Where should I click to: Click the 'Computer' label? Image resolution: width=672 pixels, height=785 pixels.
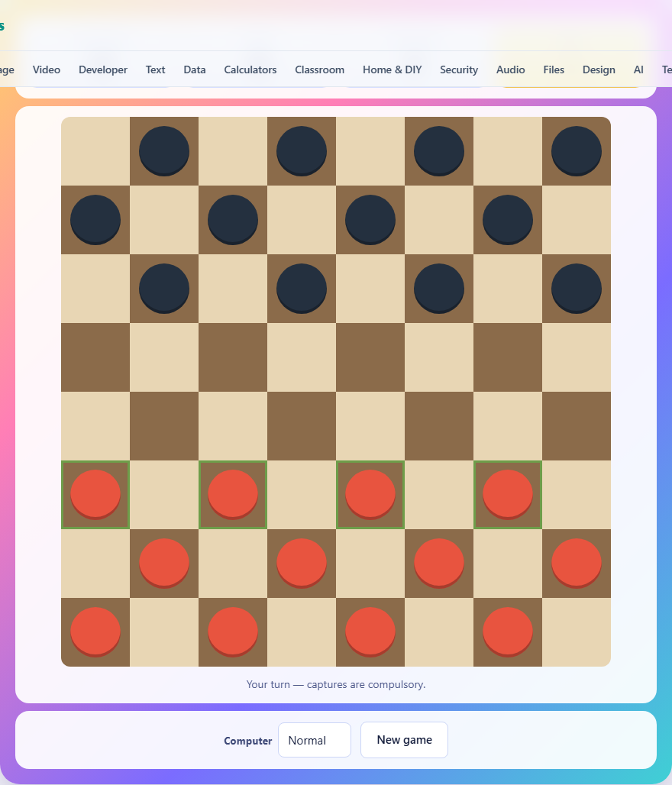click(248, 741)
